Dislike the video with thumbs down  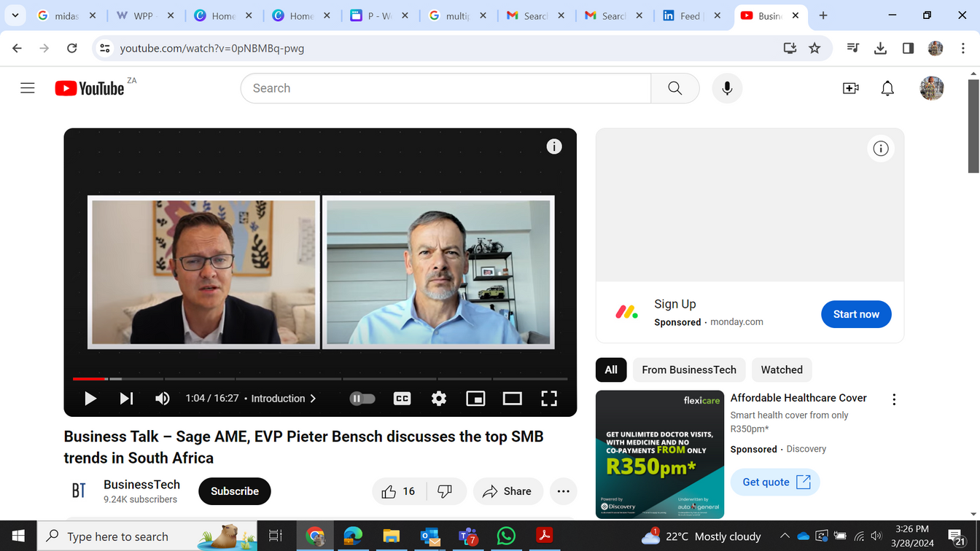445,491
